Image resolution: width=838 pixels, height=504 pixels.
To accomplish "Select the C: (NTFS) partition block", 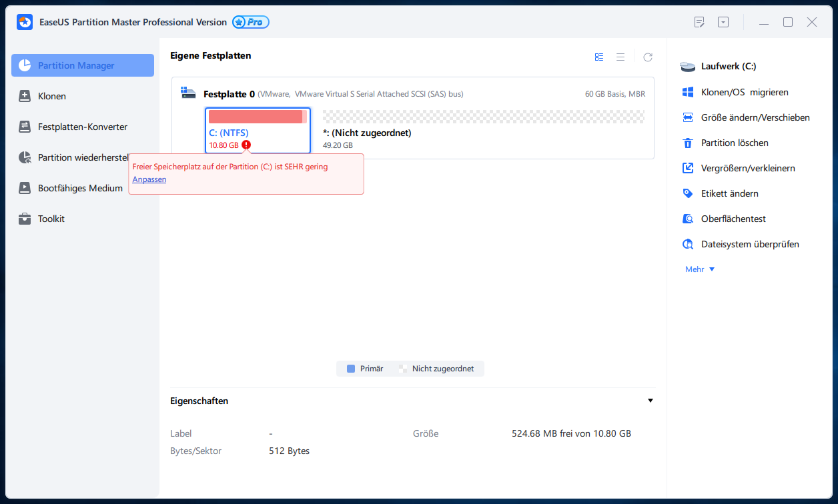I will pyautogui.click(x=258, y=131).
